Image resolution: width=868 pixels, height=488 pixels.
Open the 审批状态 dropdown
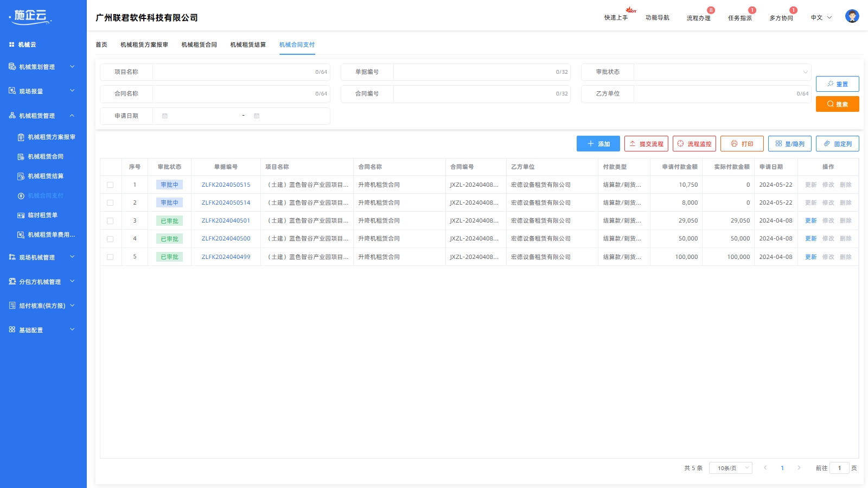point(723,72)
